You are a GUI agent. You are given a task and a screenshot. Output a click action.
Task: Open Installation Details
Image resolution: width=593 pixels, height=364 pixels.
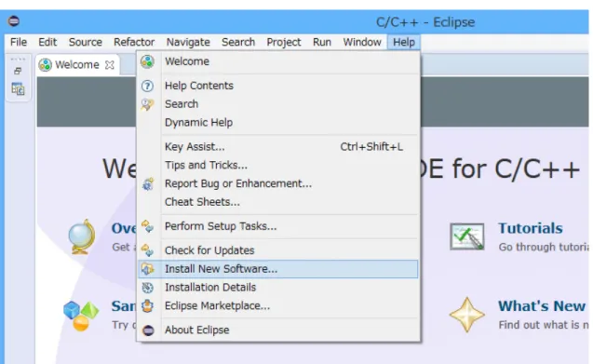[279, 288]
